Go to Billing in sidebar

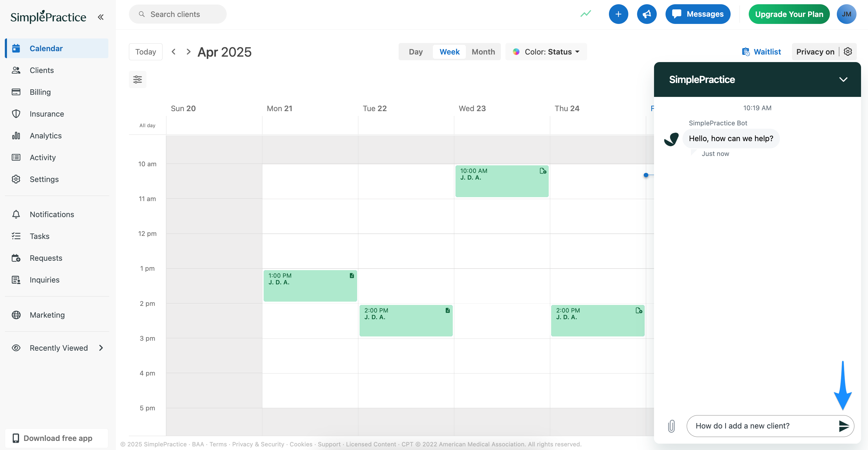coord(57,92)
